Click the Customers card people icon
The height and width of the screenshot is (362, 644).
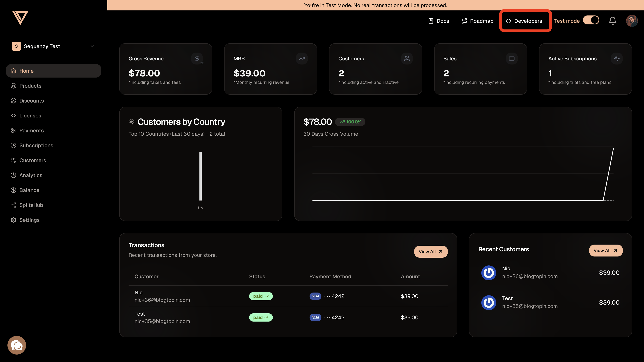click(x=407, y=59)
